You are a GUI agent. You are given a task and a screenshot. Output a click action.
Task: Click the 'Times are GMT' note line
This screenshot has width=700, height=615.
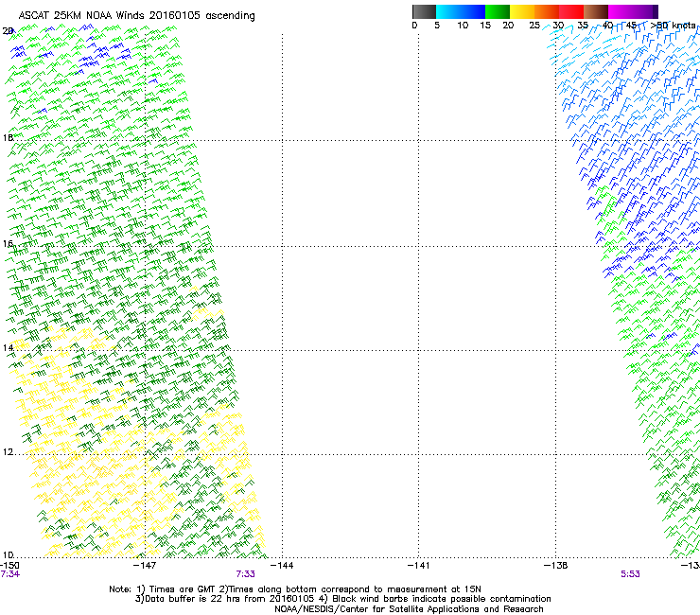click(x=295, y=589)
